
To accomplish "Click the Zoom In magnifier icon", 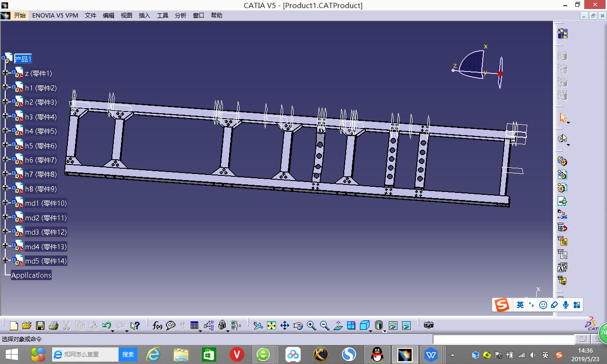I will tap(311, 326).
